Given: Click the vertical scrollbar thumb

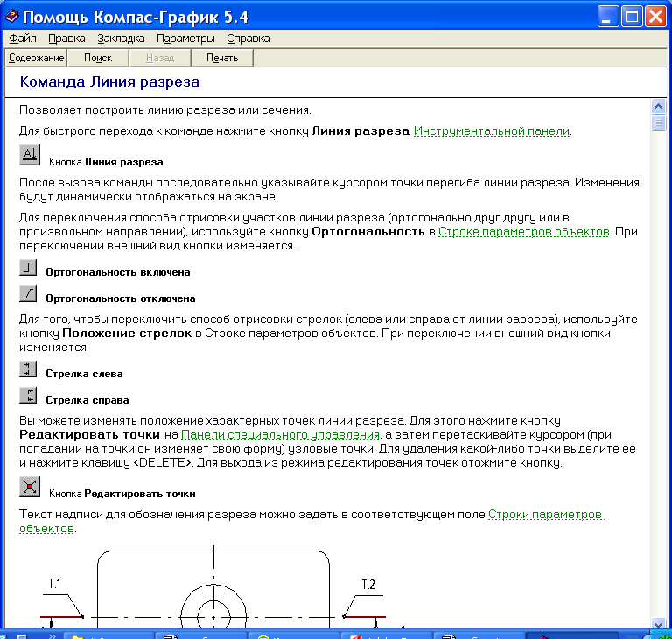Looking at the screenshot, I should (x=658, y=123).
